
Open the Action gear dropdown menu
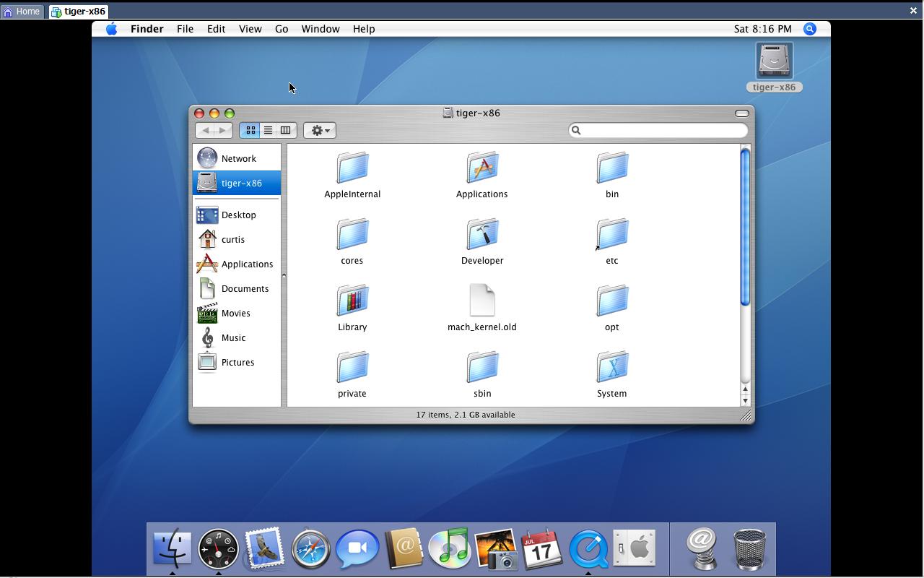pyautogui.click(x=320, y=130)
